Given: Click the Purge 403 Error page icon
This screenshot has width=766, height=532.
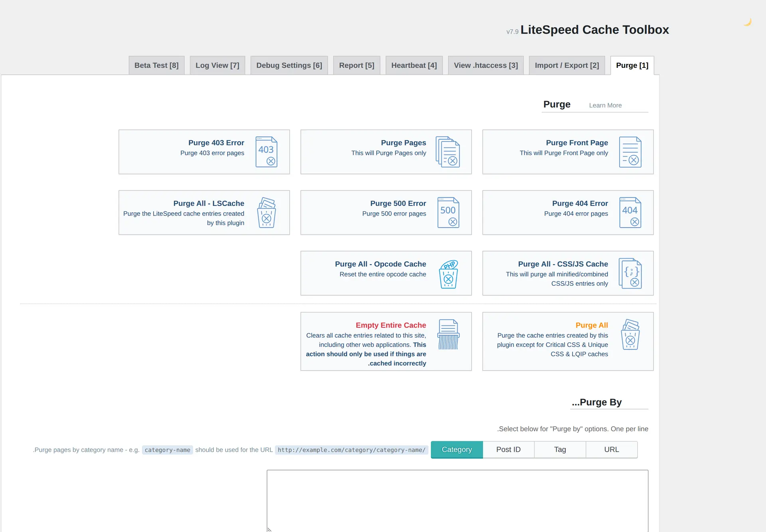Looking at the screenshot, I should click(x=267, y=152).
